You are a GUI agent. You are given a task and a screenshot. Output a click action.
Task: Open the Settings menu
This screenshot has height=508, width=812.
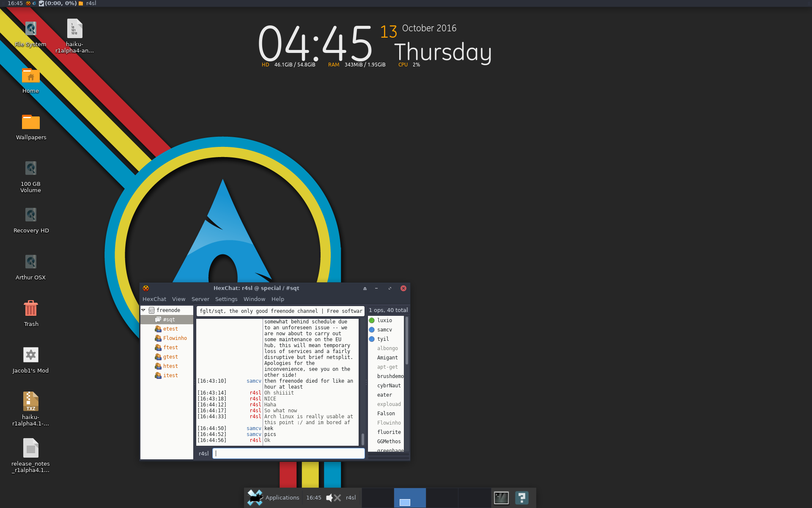tap(226, 299)
